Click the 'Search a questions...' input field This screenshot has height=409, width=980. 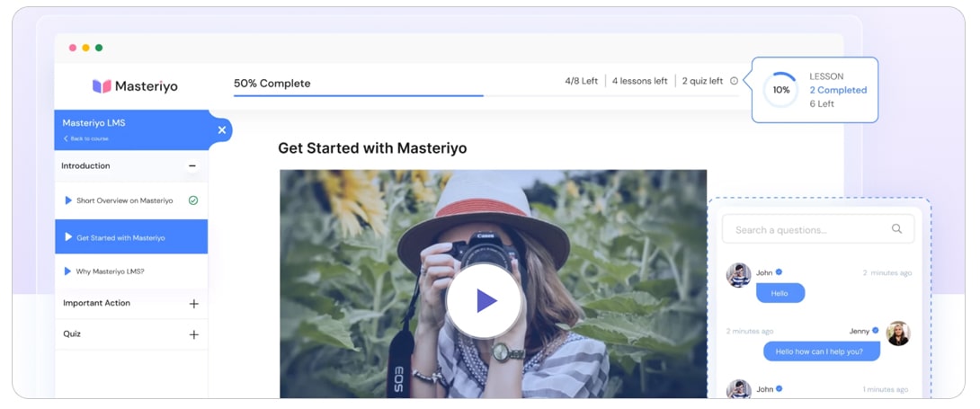(818, 229)
